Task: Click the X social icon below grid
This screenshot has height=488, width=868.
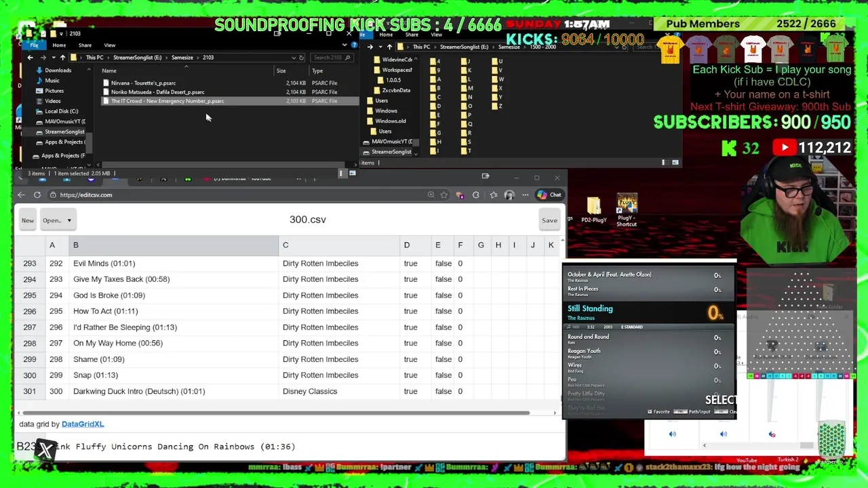Action: tap(45, 449)
